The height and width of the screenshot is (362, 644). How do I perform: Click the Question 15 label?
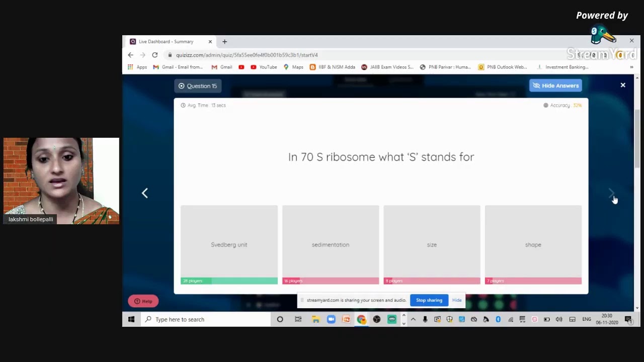[x=198, y=86]
